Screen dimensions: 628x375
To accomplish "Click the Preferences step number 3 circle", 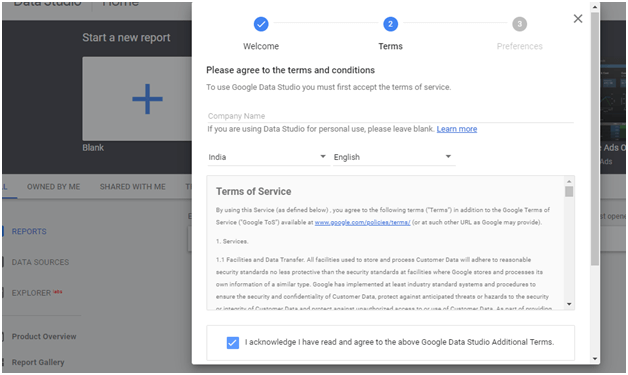I will click(519, 24).
